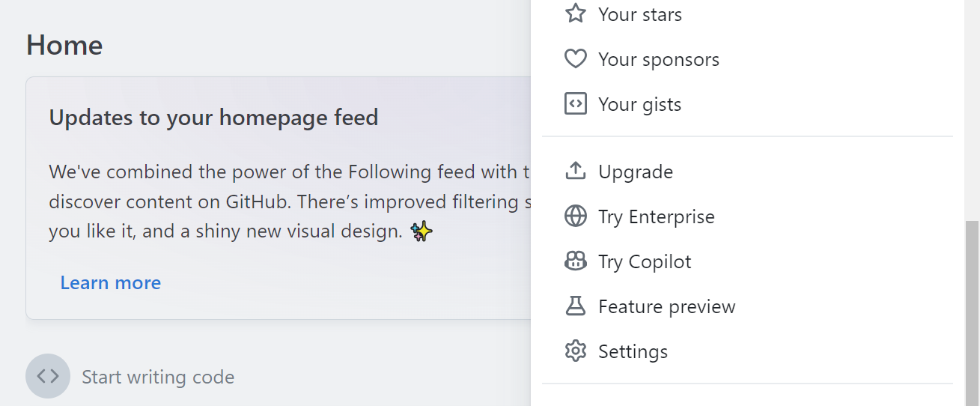Select Your sponsors from the menu
This screenshot has height=406, width=980.
point(659,59)
